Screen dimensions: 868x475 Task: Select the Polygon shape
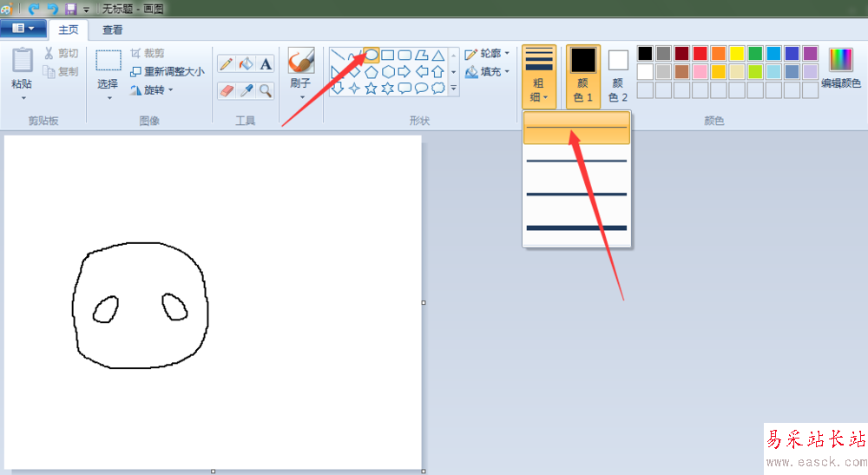(421, 55)
